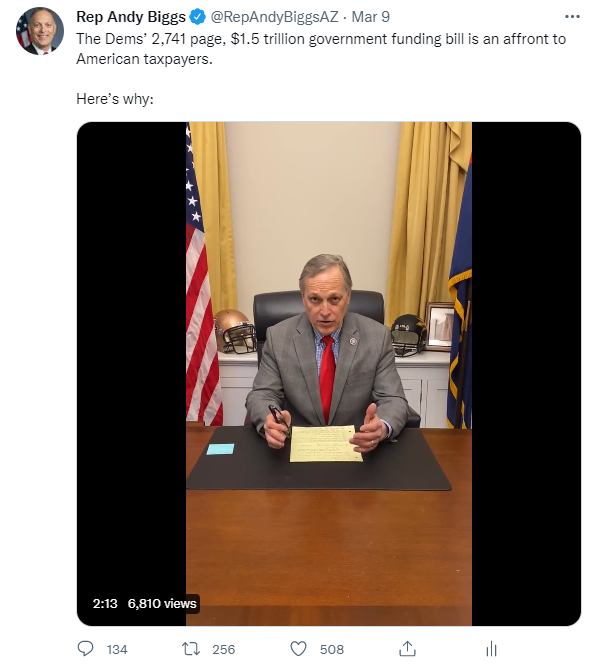Play the embedded video of the speaker
Image resolution: width=593 pixels, height=670 pixels.
[x=329, y=374]
